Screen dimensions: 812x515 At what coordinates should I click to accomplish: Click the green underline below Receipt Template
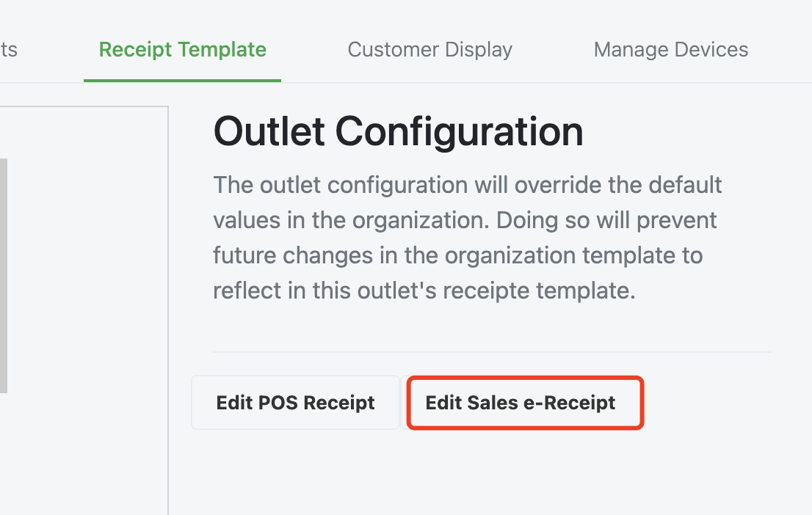coord(182,81)
